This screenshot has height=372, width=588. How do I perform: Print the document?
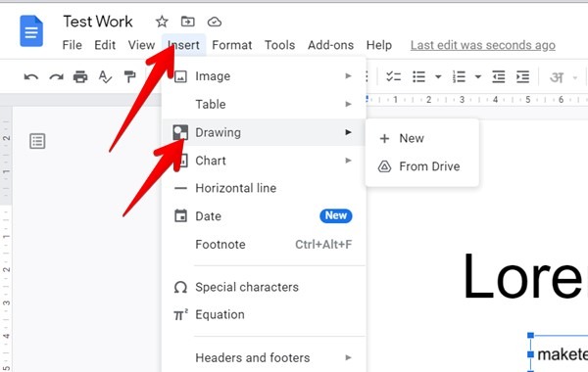tap(80, 76)
